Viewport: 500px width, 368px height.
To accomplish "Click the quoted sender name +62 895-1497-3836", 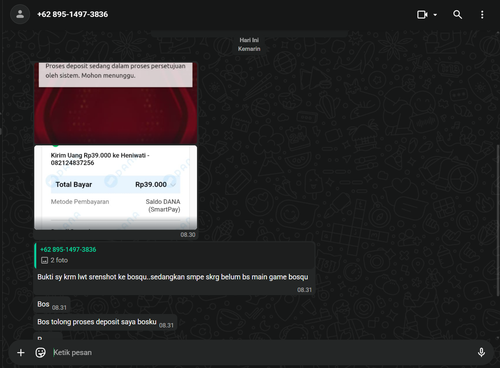I will coord(68,249).
